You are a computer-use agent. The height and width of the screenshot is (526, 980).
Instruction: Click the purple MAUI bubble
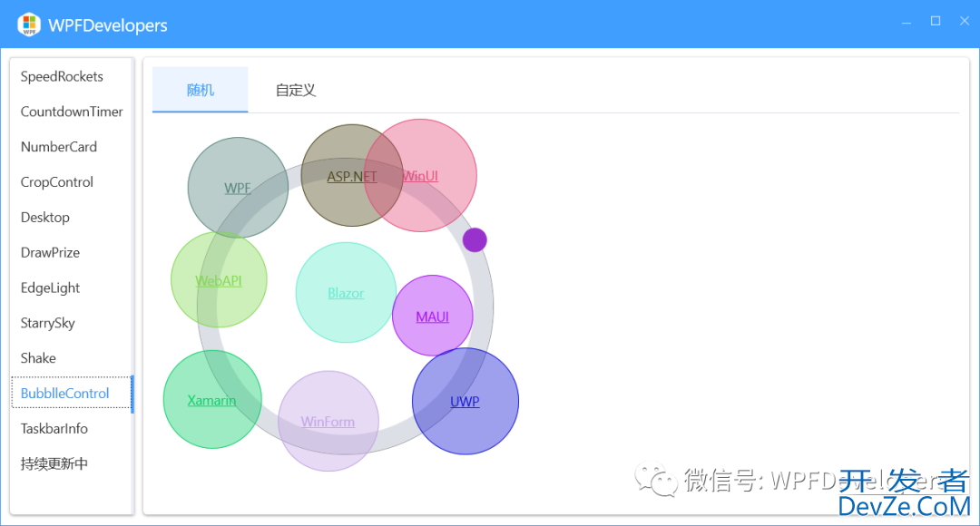pos(433,317)
